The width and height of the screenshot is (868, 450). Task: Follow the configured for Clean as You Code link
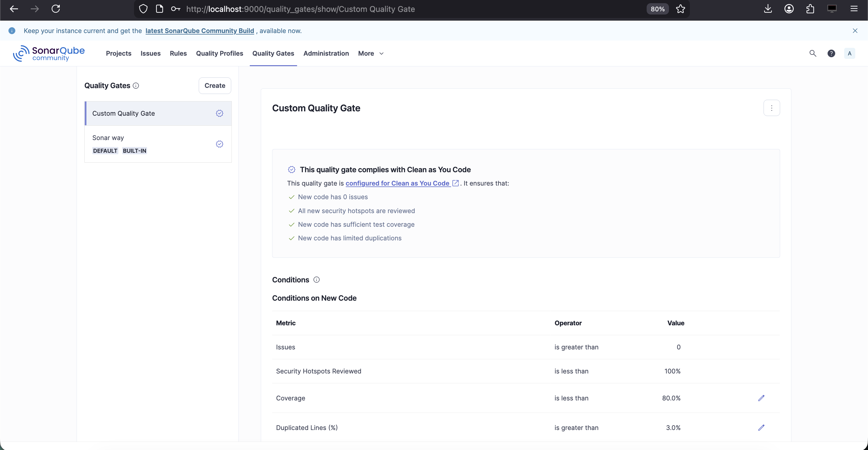point(398,184)
